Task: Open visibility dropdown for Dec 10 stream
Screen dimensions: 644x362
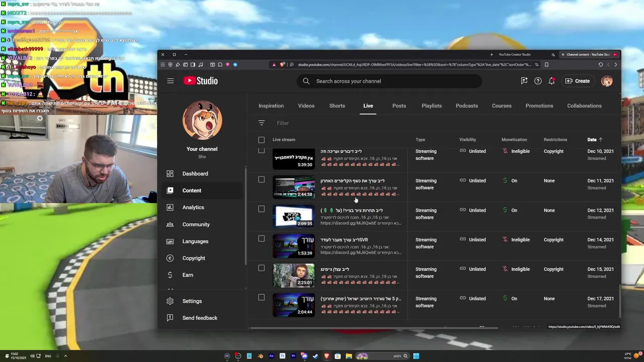Action: [x=473, y=151]
